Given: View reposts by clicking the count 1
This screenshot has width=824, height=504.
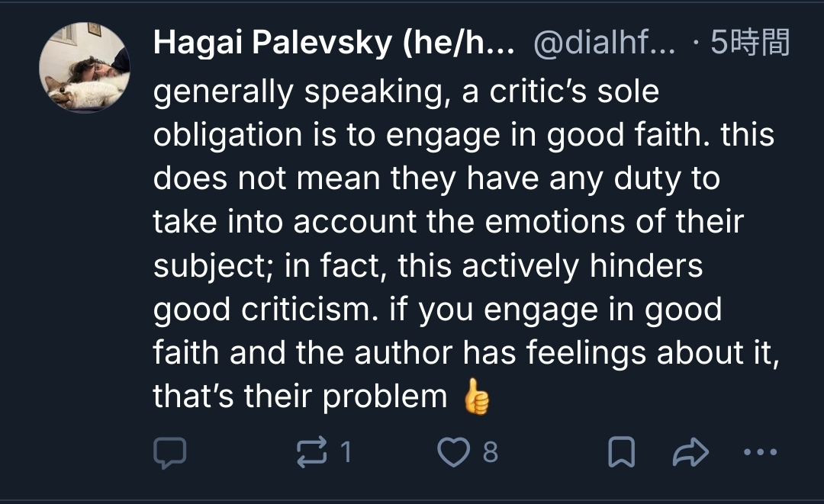Looking at the screenshot, I should tap(346, 453).
